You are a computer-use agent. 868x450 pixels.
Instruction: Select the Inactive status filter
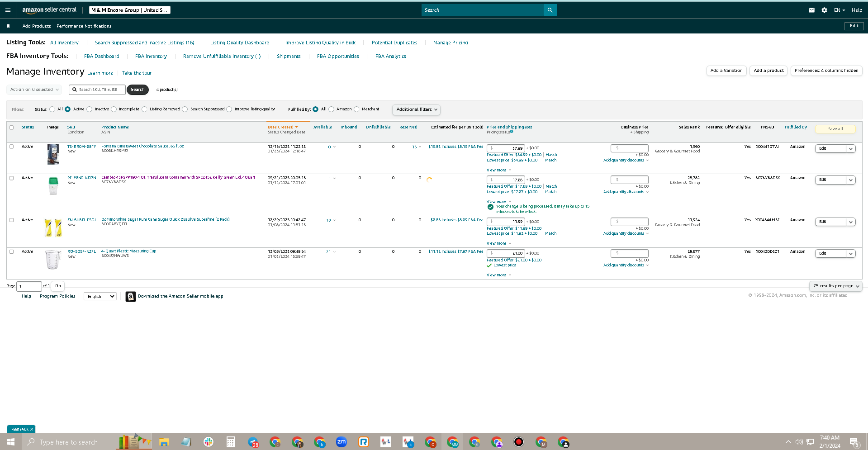(x=90, y=109)
